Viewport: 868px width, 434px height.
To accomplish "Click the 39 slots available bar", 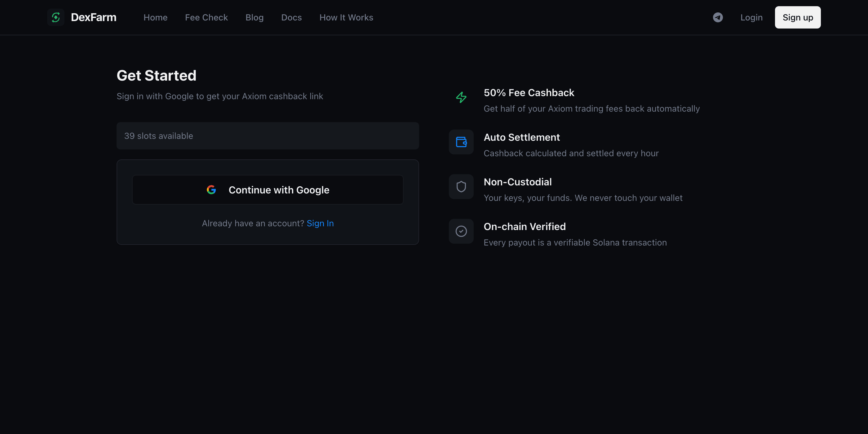I will pyautogui.click(x=268, y=136).
